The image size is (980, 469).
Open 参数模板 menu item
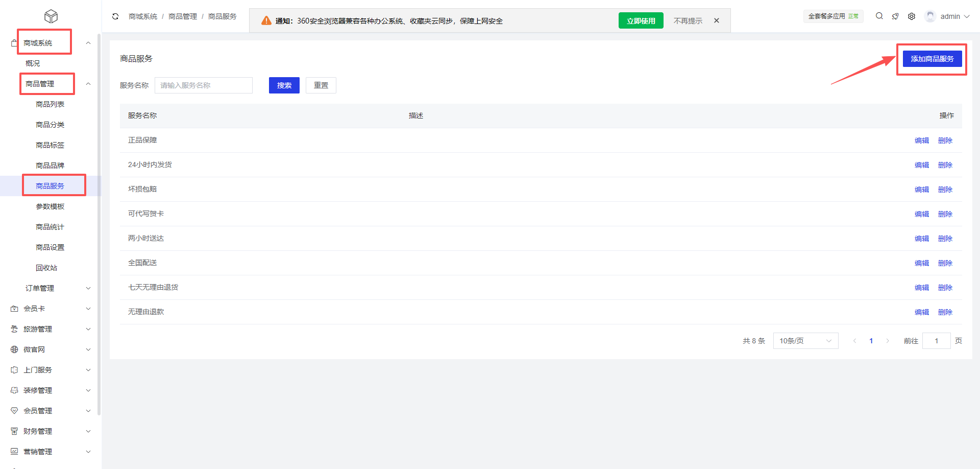click(x=50, y=206)
